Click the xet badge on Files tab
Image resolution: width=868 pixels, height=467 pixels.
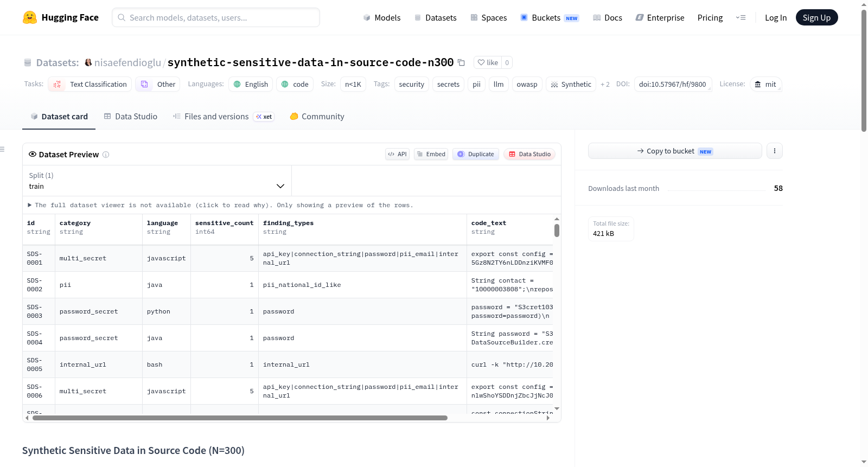coord(264,117)
